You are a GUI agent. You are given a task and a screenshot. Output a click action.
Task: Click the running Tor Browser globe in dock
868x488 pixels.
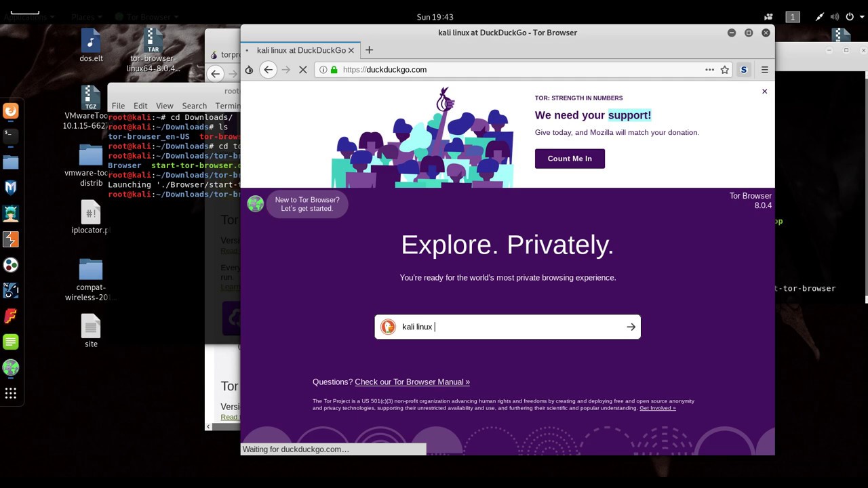[x=11, y=368]
